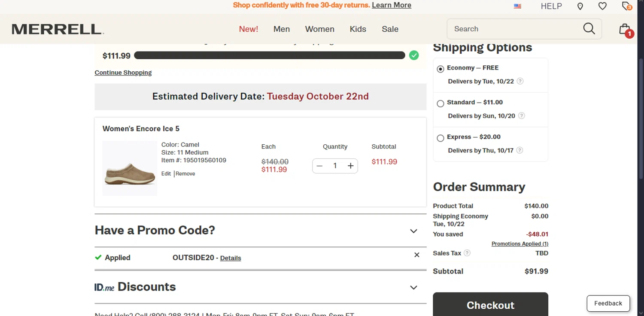Select Economy free shipping option
The height and width of the screenshot is (316, 644).
pyautogui.click(x=440, y=69)
